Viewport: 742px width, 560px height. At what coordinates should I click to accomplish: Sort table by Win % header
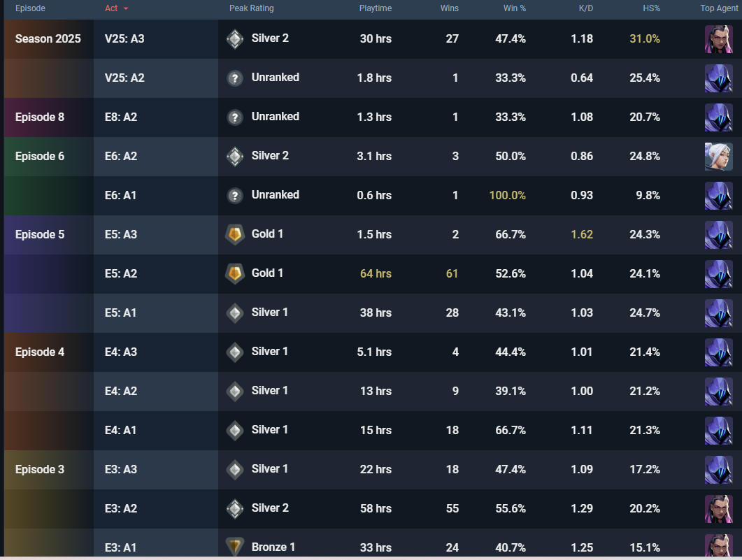point(514,8)
